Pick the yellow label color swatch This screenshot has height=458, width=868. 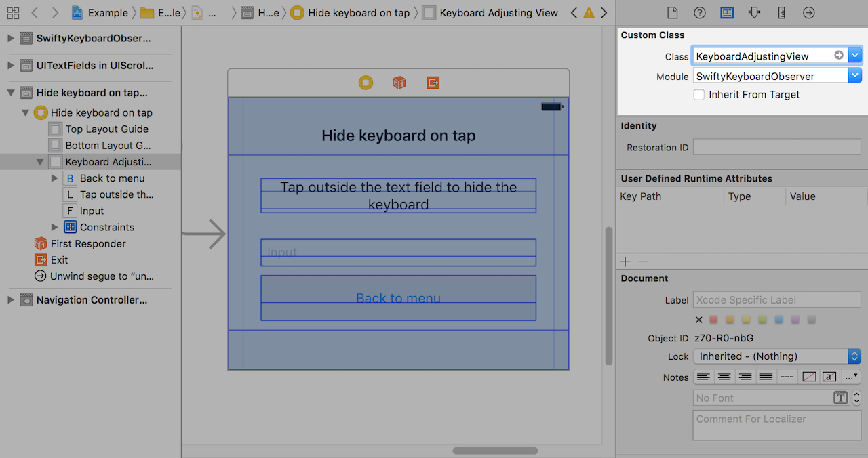746,320
